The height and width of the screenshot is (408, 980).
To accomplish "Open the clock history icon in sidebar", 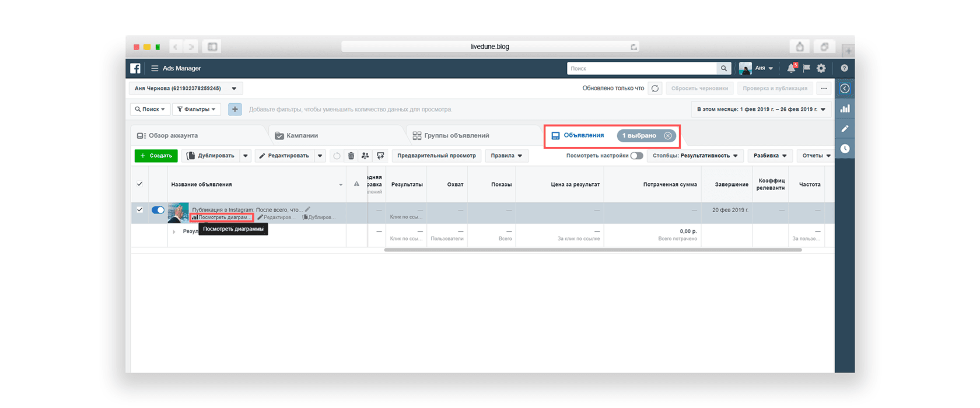I will [x=845, y=149].
